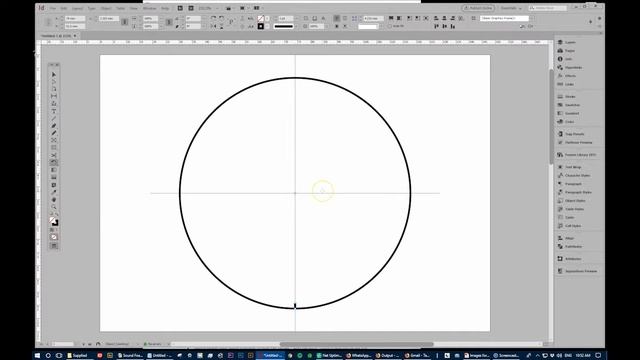Toggle the Auto-Fit checkbox
This screenshot has width=640, height=360.
[389, 26]
